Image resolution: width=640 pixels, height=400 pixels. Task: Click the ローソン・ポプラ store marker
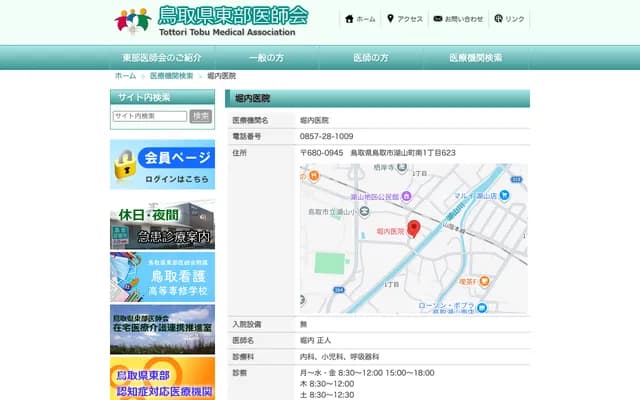tap(482, 307)
